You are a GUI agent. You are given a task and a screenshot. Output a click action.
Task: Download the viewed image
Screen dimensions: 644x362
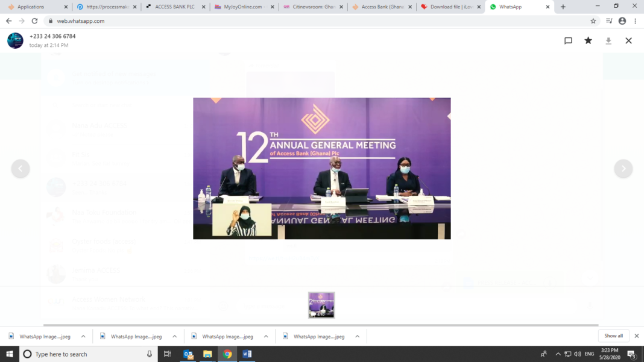click(x=608, y=40)
